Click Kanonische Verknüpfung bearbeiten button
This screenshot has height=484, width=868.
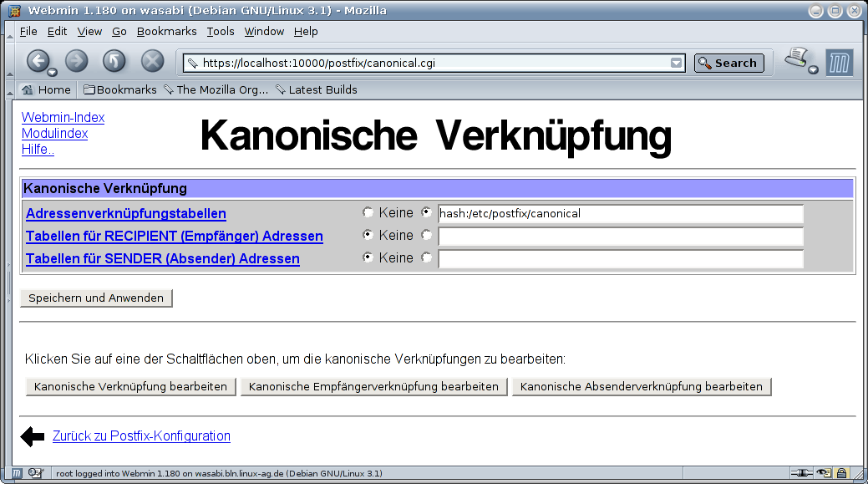[x=130, y=386]
